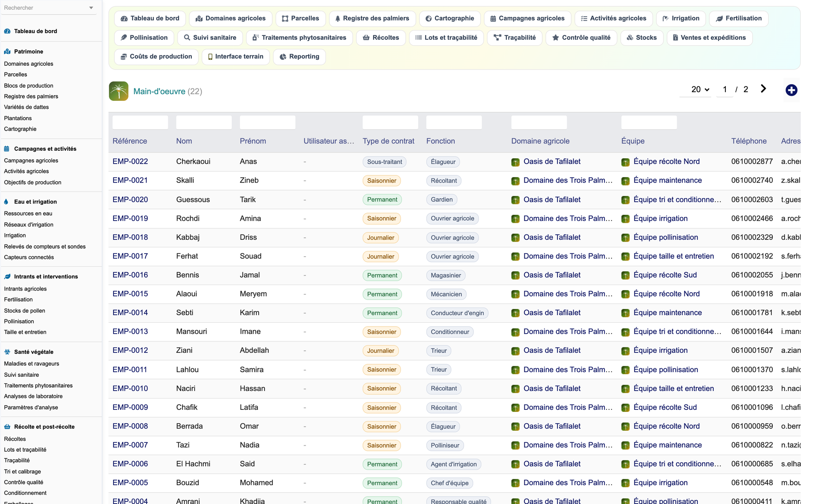
Task: Click the Conducteur d'engin badge for Sebti
Action: tap(457, 313)
